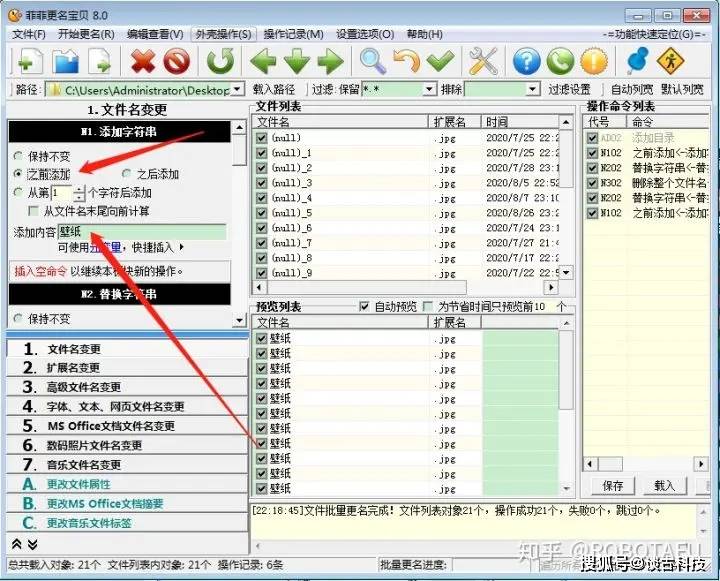This screenshot has width=720, height=581.
Task: Open the 编辑查看(V) menu
Action: [155, 34]
